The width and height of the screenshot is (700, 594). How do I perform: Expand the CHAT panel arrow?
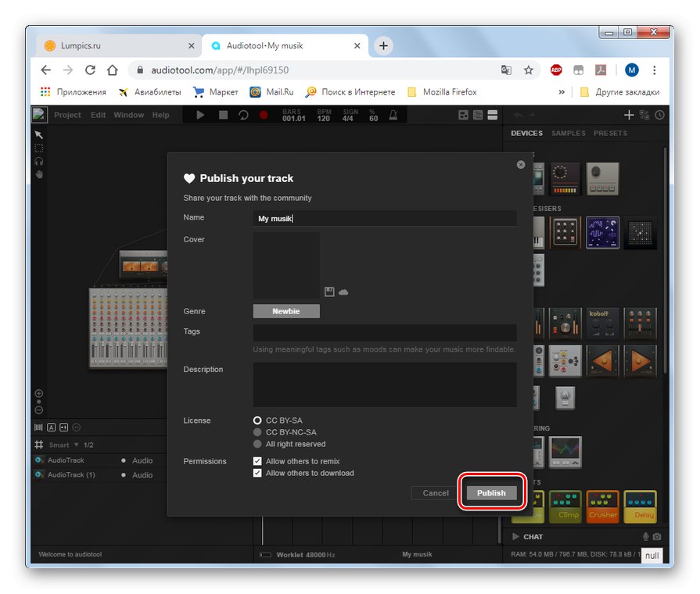click(515, 536)
